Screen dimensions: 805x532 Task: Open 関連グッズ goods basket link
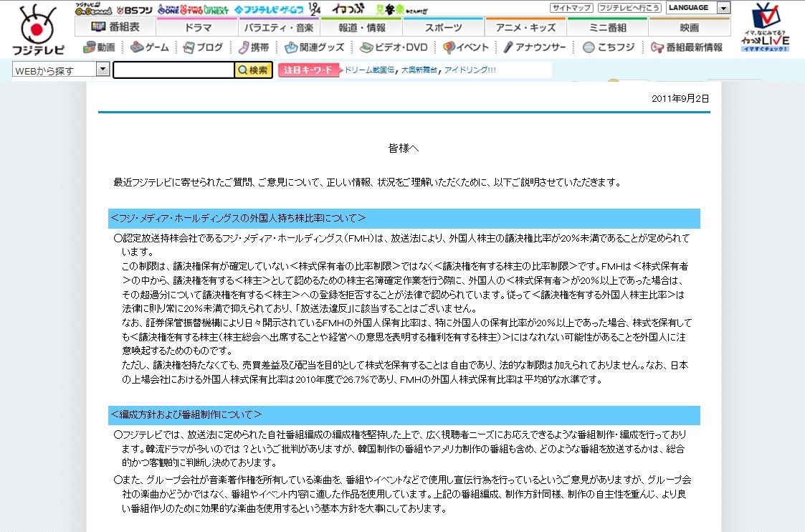pyautogui.click(x=314, y=47)
